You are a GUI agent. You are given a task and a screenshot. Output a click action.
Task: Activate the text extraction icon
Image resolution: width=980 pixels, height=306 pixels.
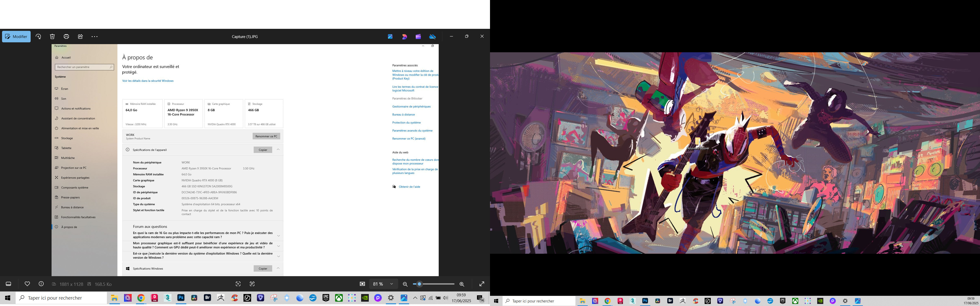252,284
